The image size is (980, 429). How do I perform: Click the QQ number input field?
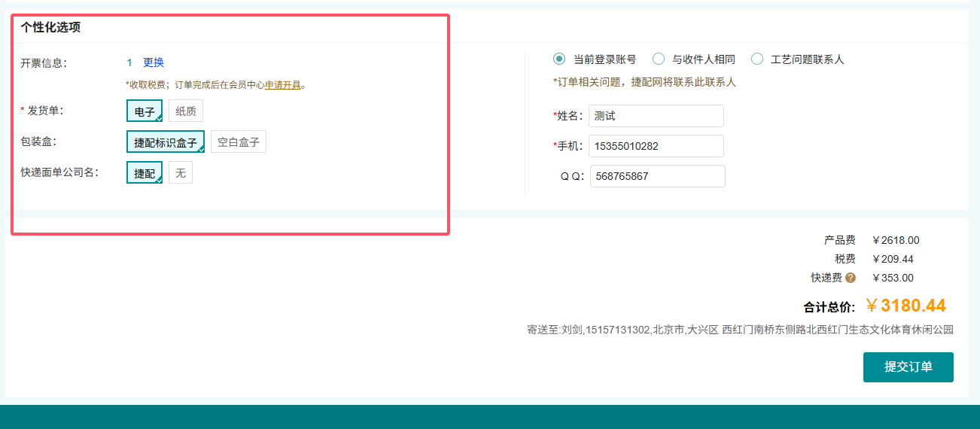tap(657, 176)
